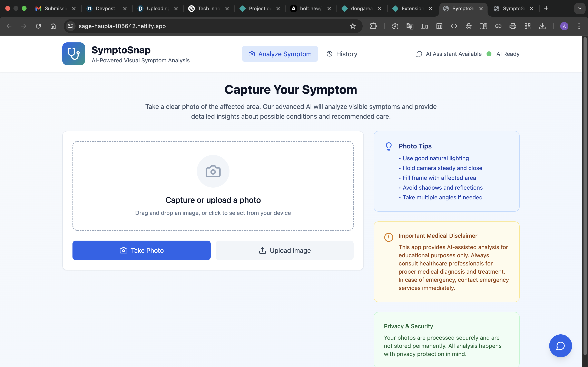588x367 pixels.
Task: Open the site information icon in address bar
Action: tap(71, 26)
